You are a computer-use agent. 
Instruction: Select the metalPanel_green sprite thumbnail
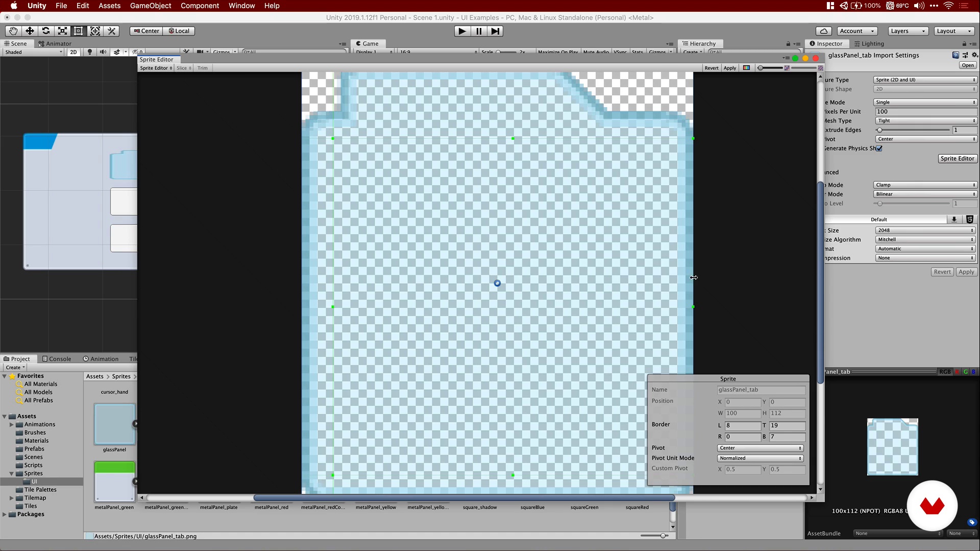[114, 482]
